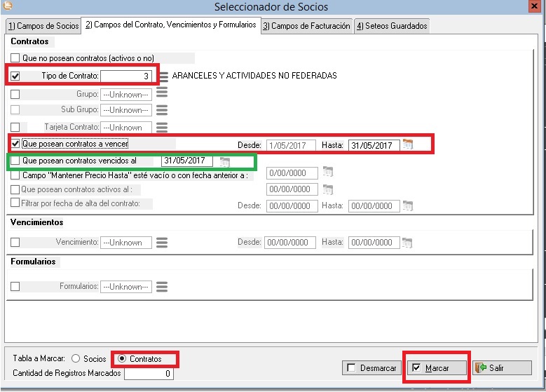Open the list icon next to Grupo
The image size is (546, 392).
click(161, 94)
